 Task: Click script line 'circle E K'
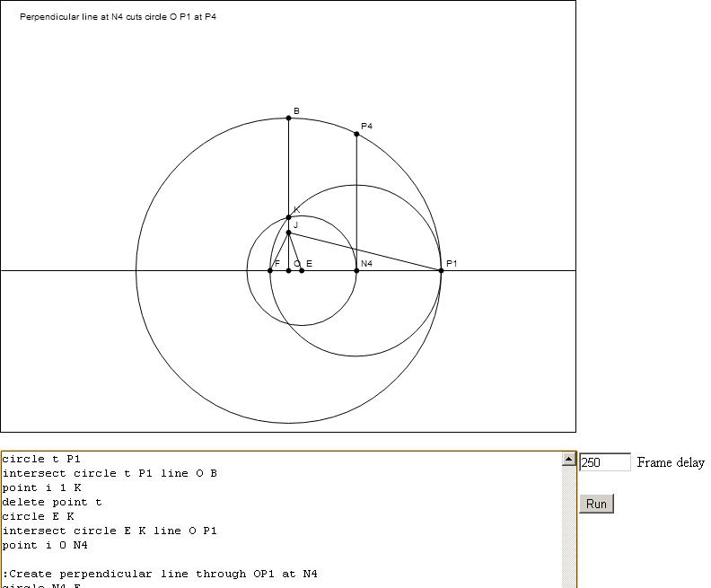point(38,516)
